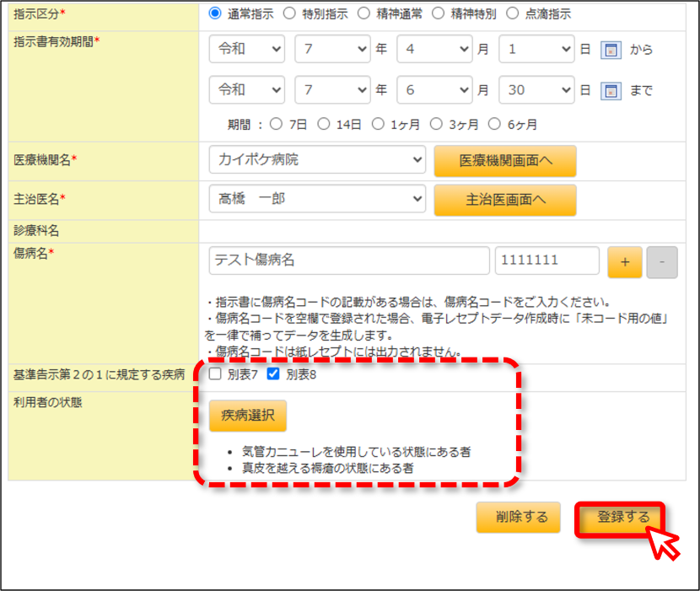Choose 3ヶ月 period radio button

[x=436, y=124]
